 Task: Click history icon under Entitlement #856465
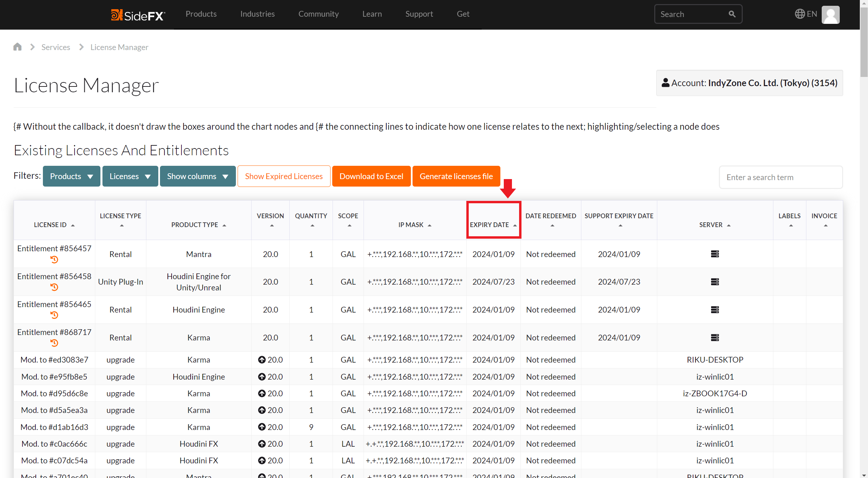[54, 315]
